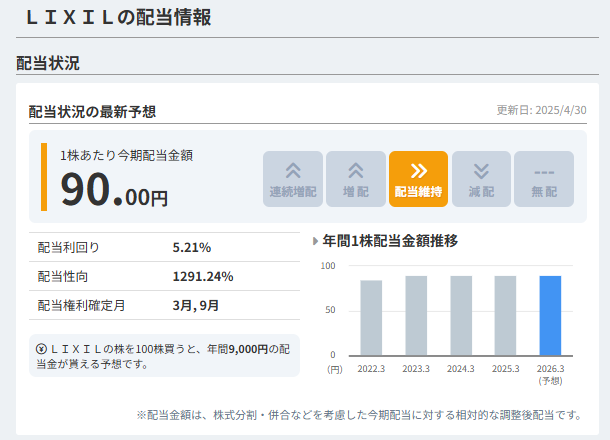This screenshot has height=440, width=610.
Task: Click the ※配当金額は footnote text
Action: pyautogui.click(x=359, y=415)
